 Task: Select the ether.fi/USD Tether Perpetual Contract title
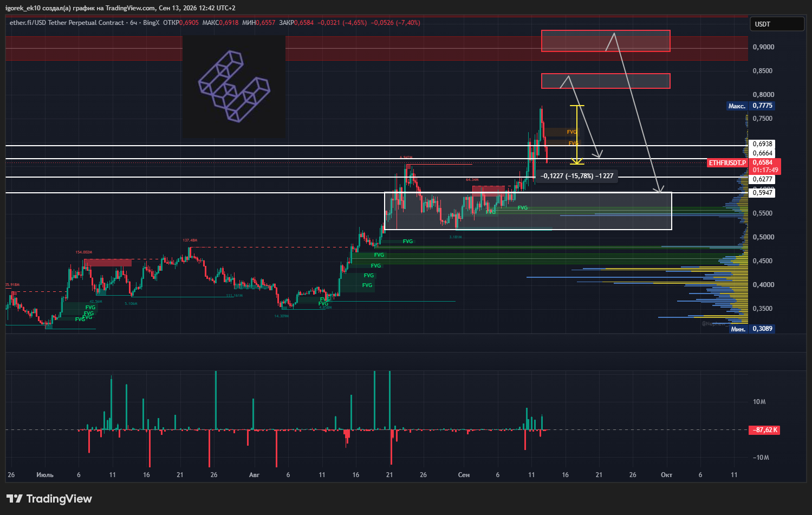point(67,23)
